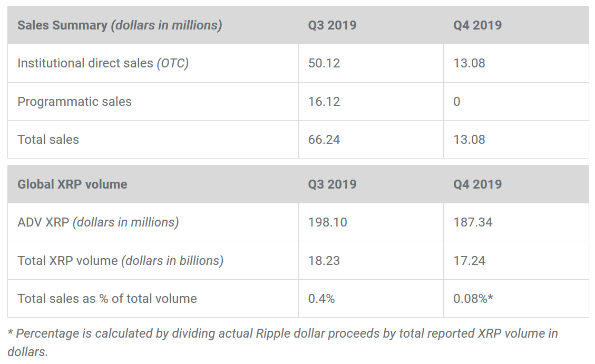Select the Institutional direct sales (OTC) row label

click(103, 63)
